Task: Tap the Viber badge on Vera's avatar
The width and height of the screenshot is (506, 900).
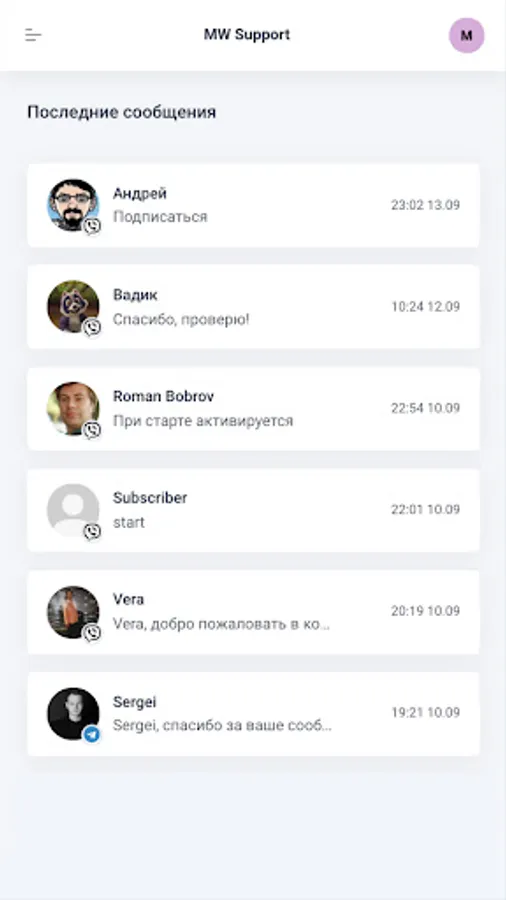Action: tap(92, 633)
